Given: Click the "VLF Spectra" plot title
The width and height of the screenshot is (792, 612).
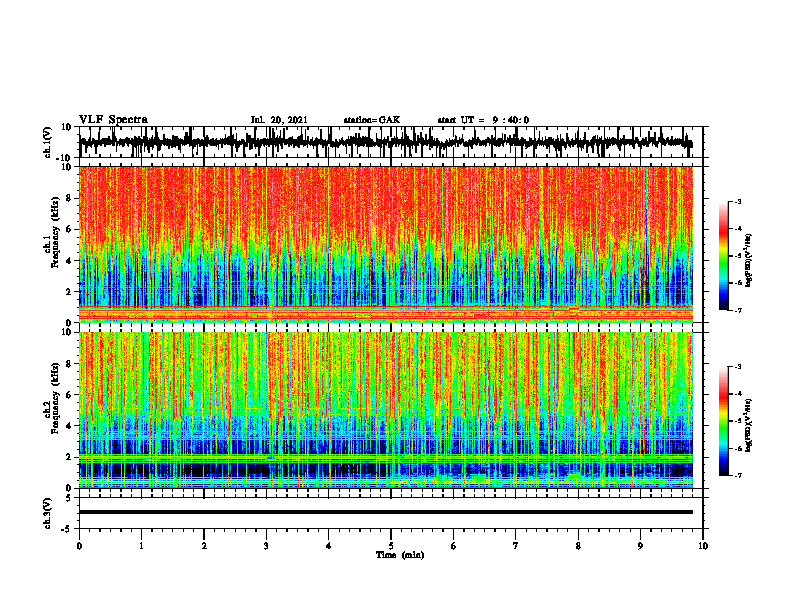Looking at the screenshot, I should (113, 120).
